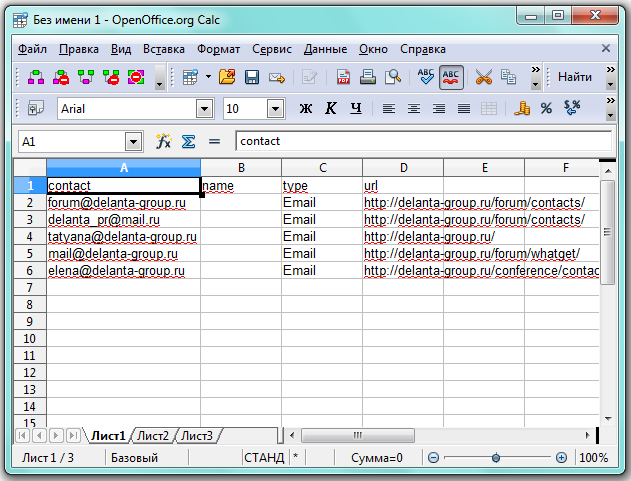Create a new spreadsheet document
Viewport: 631px width, 481px height.
pos(190,77)
